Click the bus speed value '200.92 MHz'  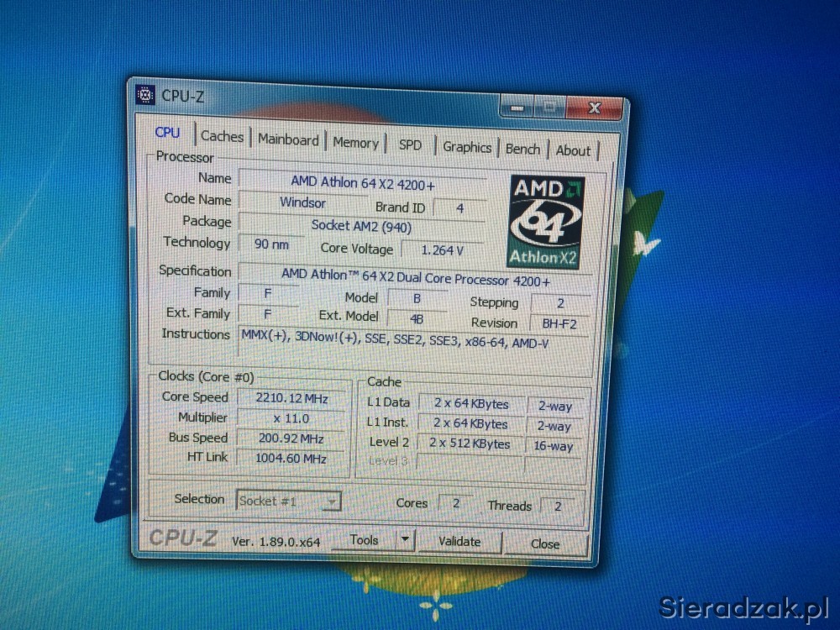click(x=291, y=438)
